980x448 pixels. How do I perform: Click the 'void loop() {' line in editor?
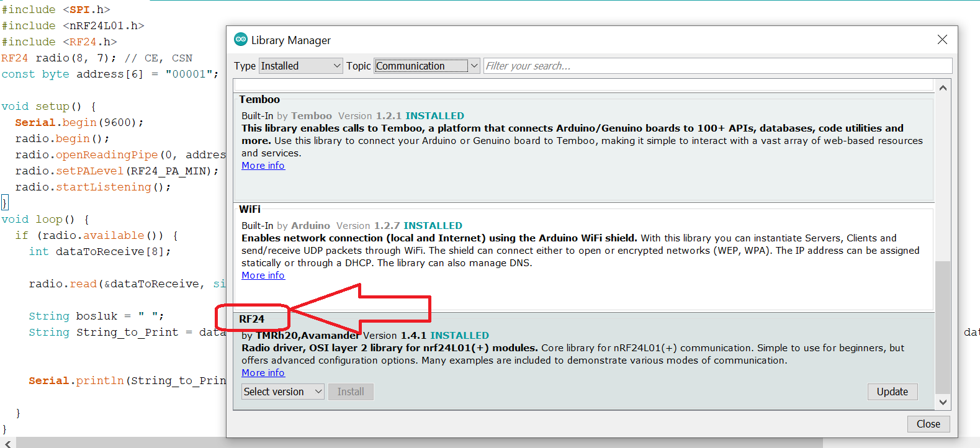[x=45, y=219]
